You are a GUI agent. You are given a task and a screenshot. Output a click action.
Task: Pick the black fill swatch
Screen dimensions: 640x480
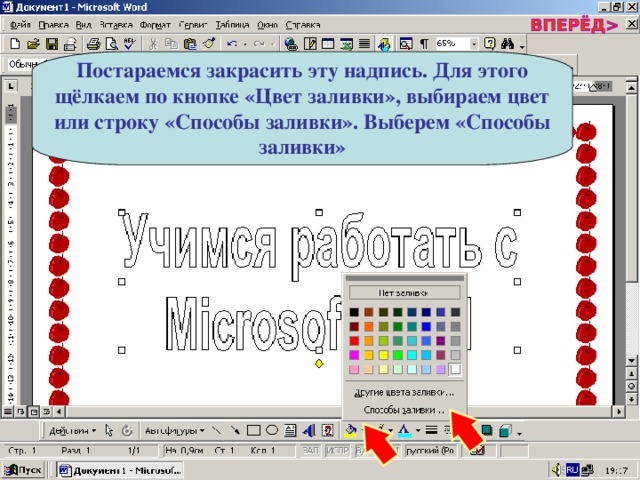(354, 312)
